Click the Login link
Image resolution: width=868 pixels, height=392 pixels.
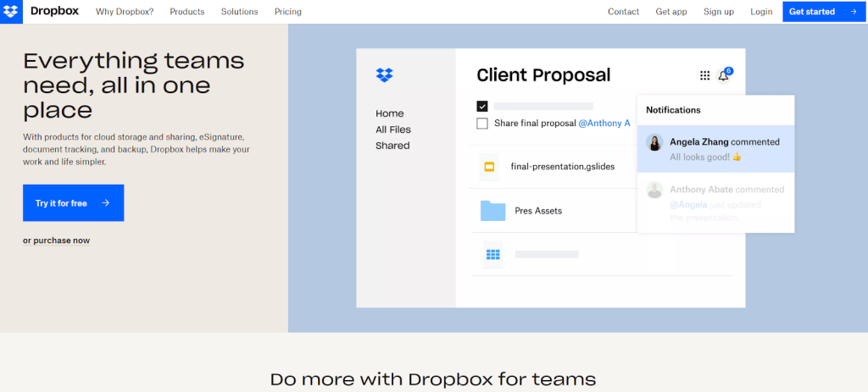(761, 12)
